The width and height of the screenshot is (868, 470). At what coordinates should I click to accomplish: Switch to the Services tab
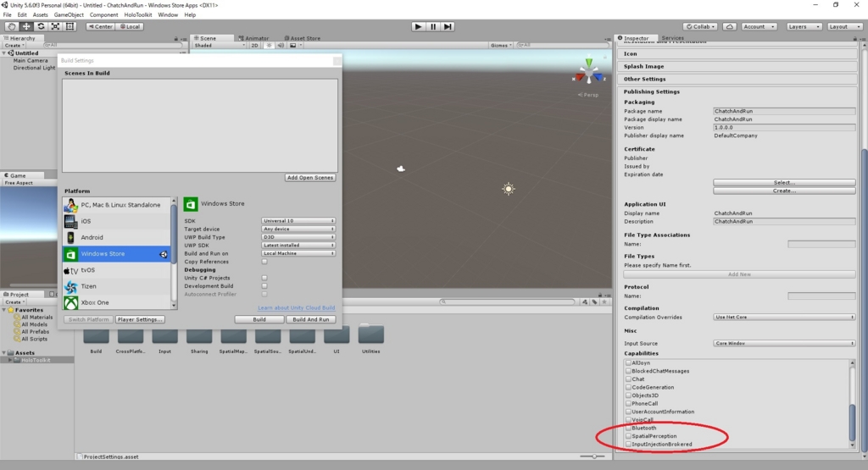click(x=672, y=38)
